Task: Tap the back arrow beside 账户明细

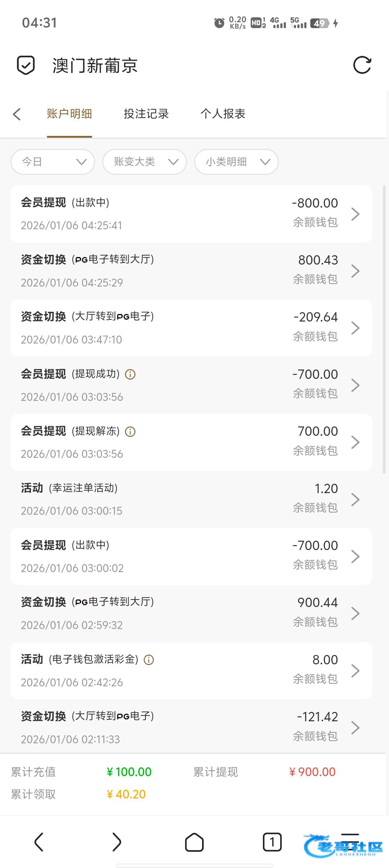Action: click(x=17, y=114)
